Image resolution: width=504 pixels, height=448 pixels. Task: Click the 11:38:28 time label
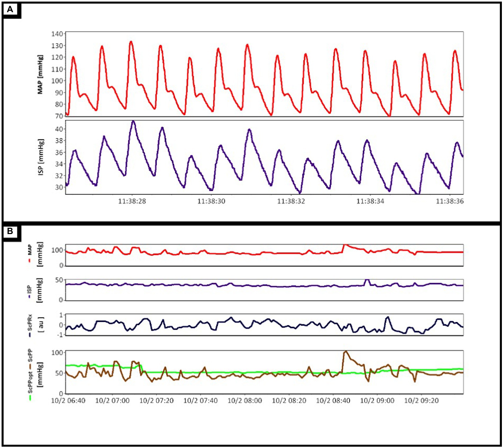132,201
